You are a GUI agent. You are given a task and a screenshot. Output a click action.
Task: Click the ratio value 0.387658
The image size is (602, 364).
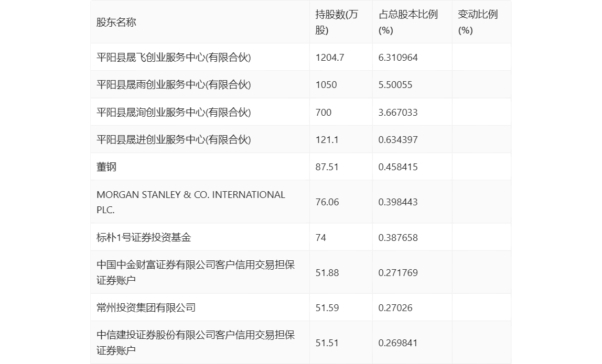[x=397, y=237]
